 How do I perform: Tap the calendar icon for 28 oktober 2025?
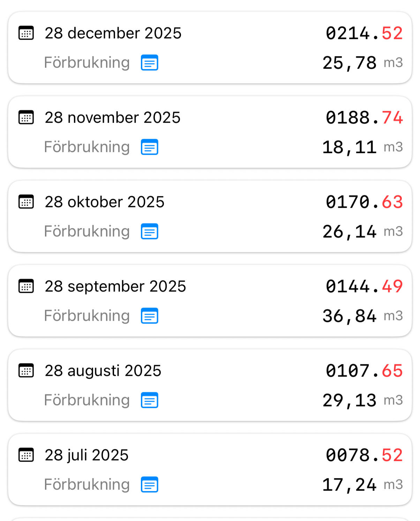(x=26, y=202)
